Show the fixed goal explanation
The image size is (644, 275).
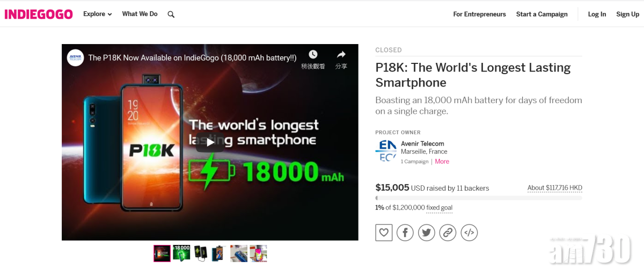pos(439,208)
